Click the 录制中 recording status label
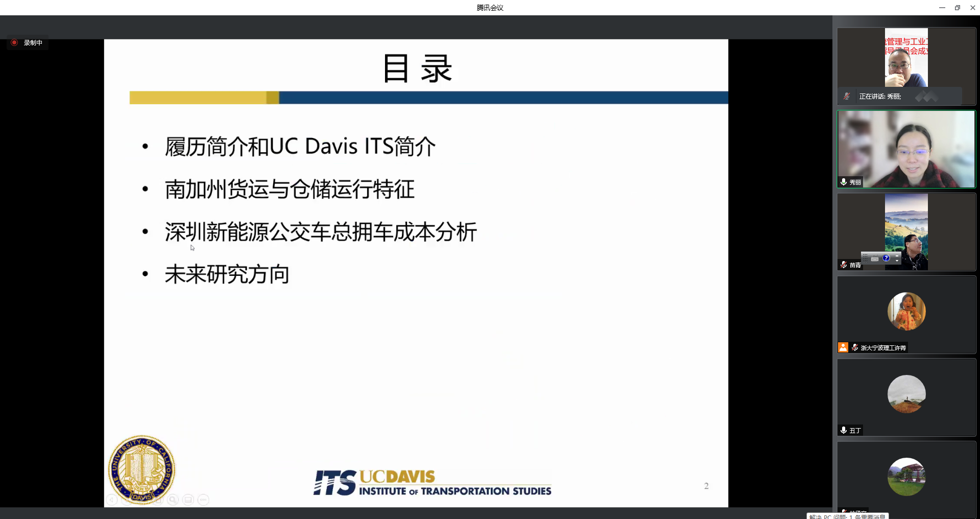The image size is (980, 519). pyautogui.click(x=33, y=43)
